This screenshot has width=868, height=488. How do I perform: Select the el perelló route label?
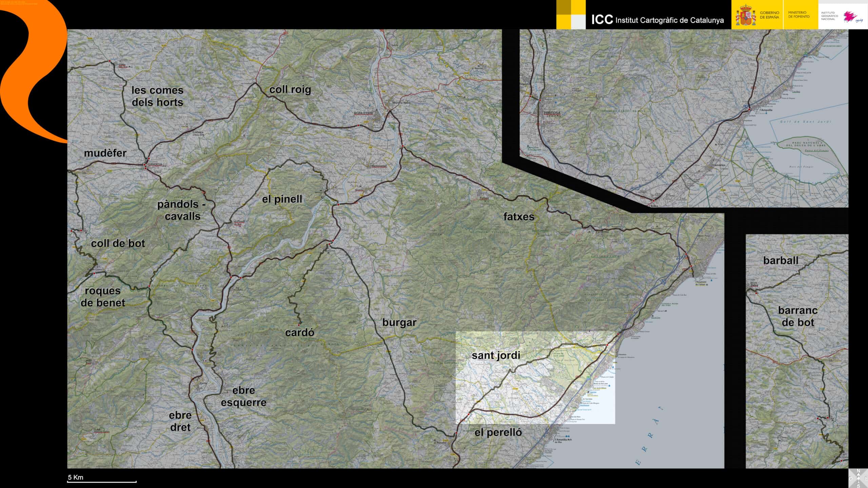(498, 432)
